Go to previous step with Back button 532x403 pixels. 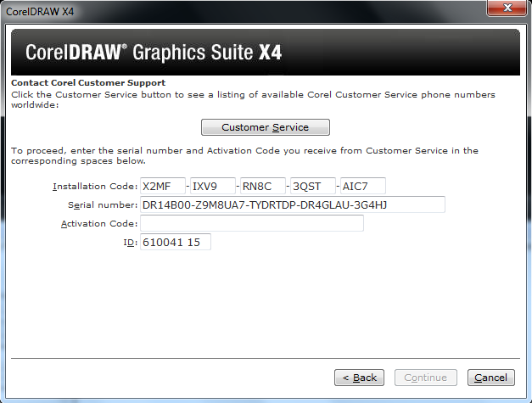coord(359,378)
